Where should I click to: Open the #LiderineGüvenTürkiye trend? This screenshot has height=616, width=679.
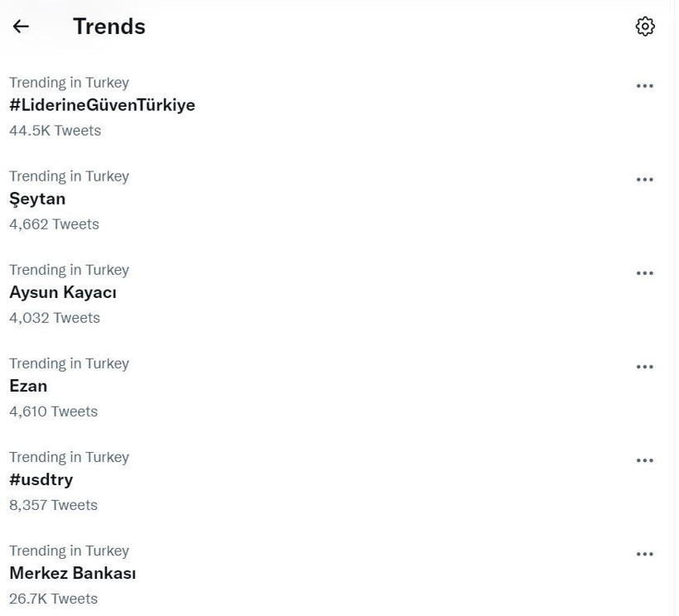click(102, 105)
